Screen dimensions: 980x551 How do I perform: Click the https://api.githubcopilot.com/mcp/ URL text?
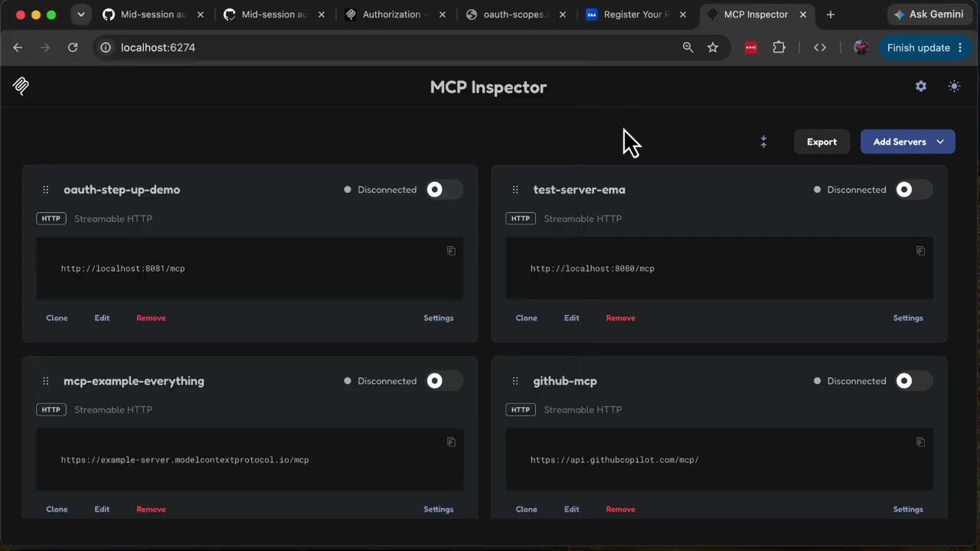(x=615, y=460)
